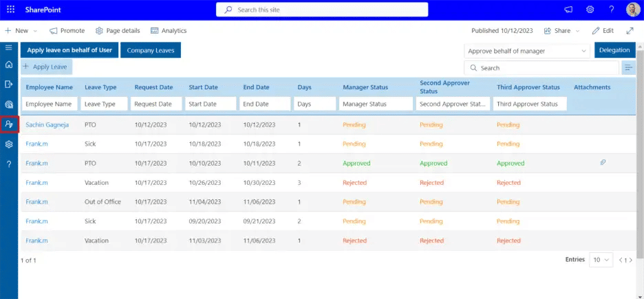644x299 pixels.
Task: Click the highlighted user-edit sidebar icon
Action: pos(9,124)
